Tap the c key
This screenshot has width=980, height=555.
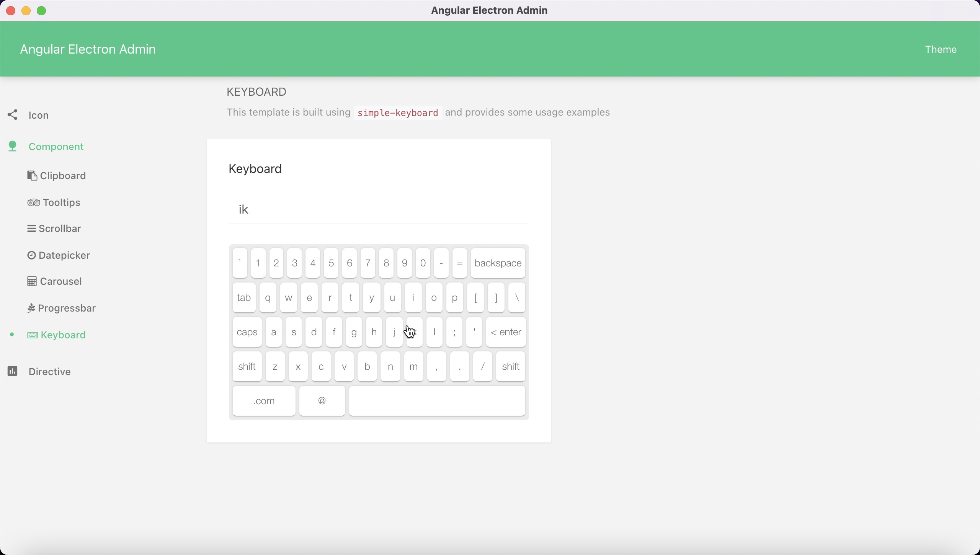[321, 366]
